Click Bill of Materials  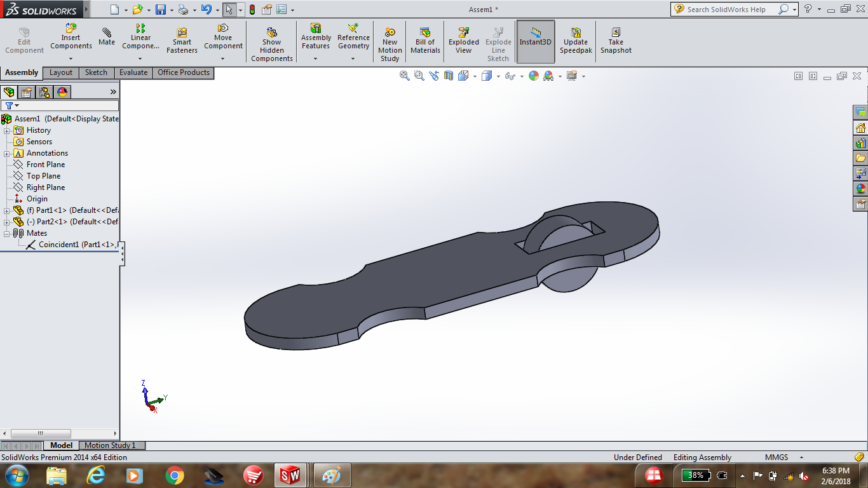tap(425, 41)
